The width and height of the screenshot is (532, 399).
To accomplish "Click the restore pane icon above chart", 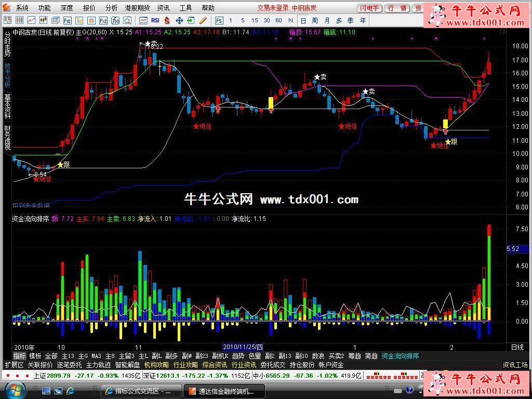I will click(x=502, y=32).
